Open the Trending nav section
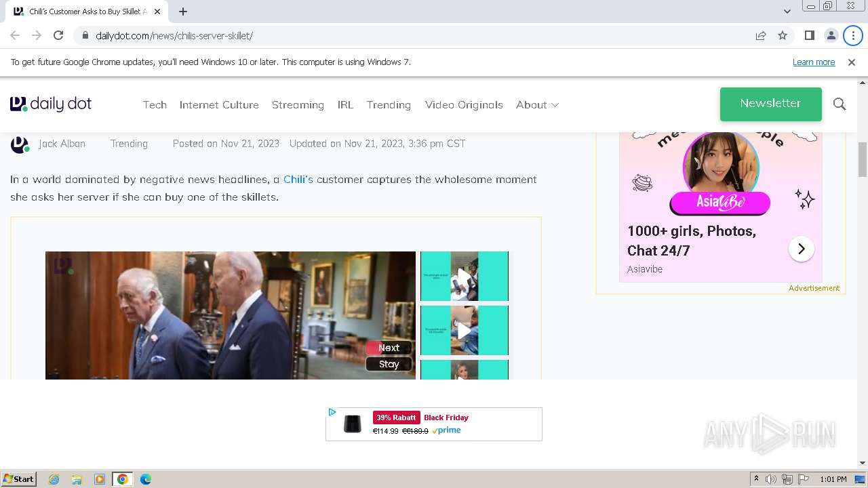Viewport: 868px width, 488px height. 389,104
